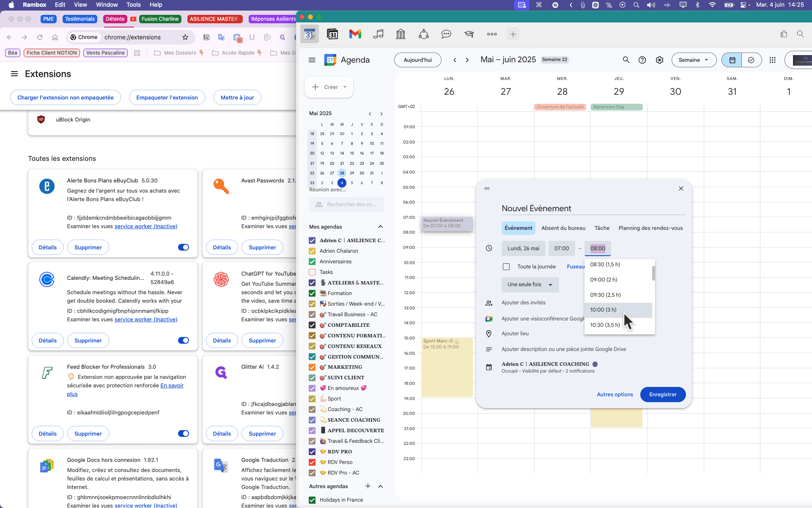Select Planning des rendez-vous tab
Screen dimensions: 812x508
point(650,228)
